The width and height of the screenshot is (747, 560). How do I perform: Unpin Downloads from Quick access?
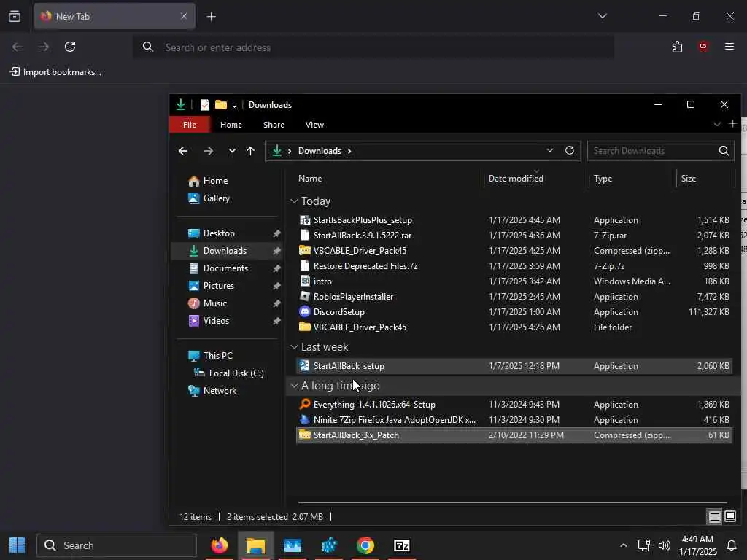click(x=276, y=251)
